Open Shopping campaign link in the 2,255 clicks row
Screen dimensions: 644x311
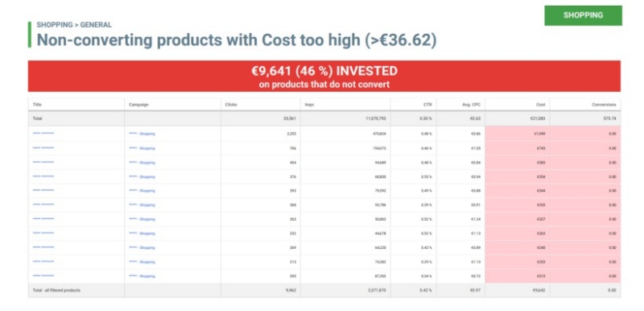coord(142,134)
